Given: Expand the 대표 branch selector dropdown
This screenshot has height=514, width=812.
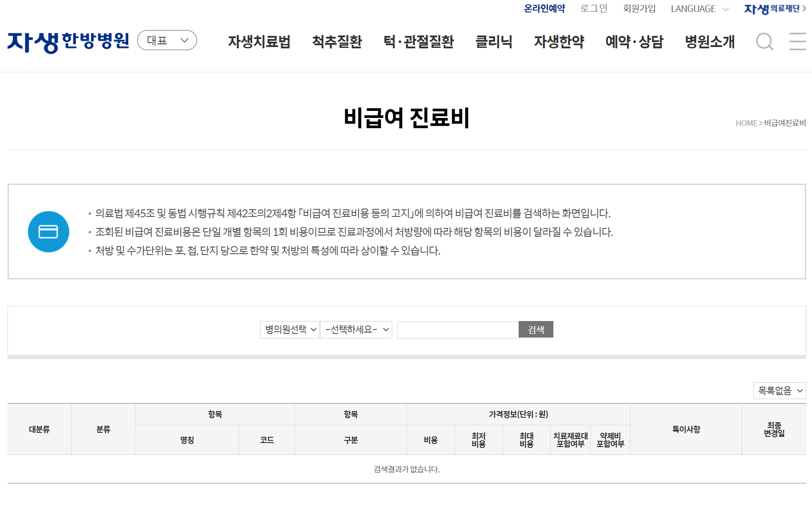Looking at the screenshot, I should [x=167, y=40].
